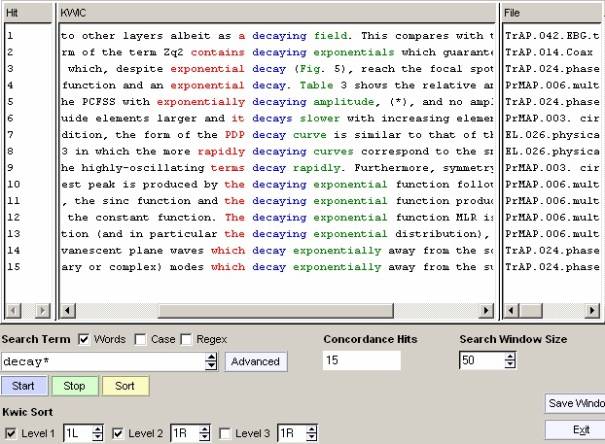Click the left scroll arrow under KWIC panel
The height and width of the screenshot is (444, 605).
(x=65, y=311)
